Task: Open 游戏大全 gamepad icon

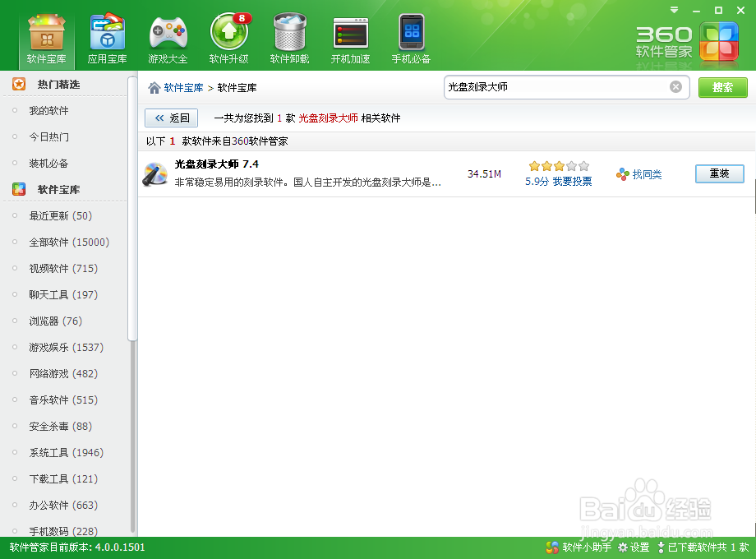Action: click(168, 40)
